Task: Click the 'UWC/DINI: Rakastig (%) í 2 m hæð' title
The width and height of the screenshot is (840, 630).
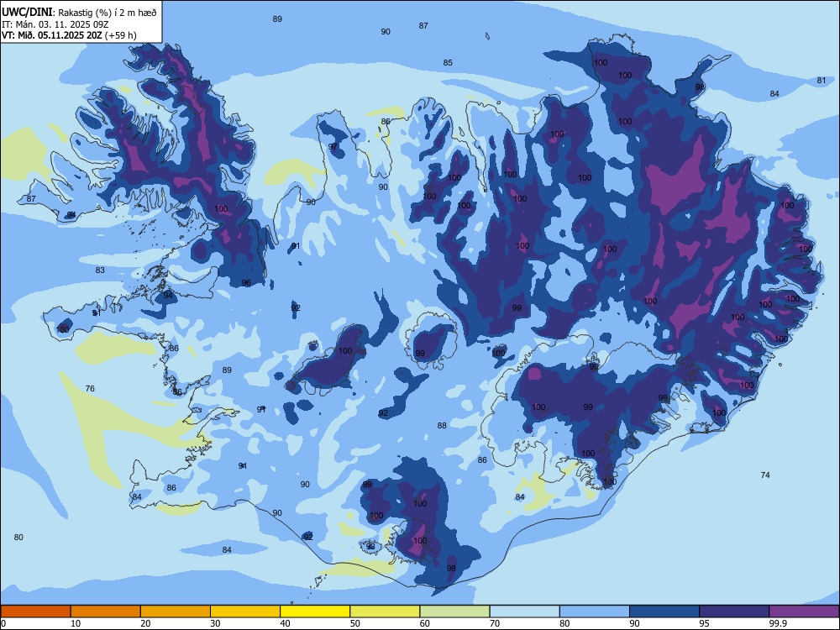Action: 79,13
